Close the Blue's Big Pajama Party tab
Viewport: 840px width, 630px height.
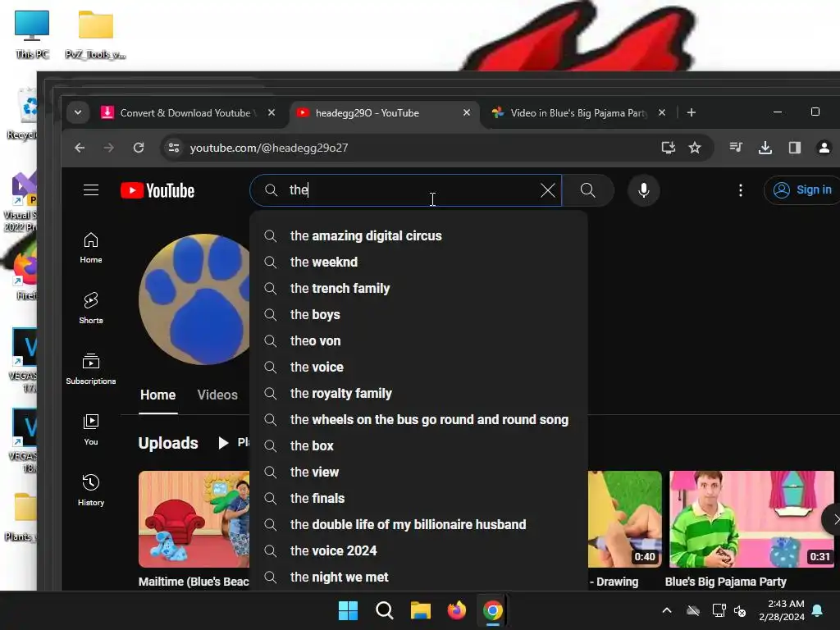662,112
